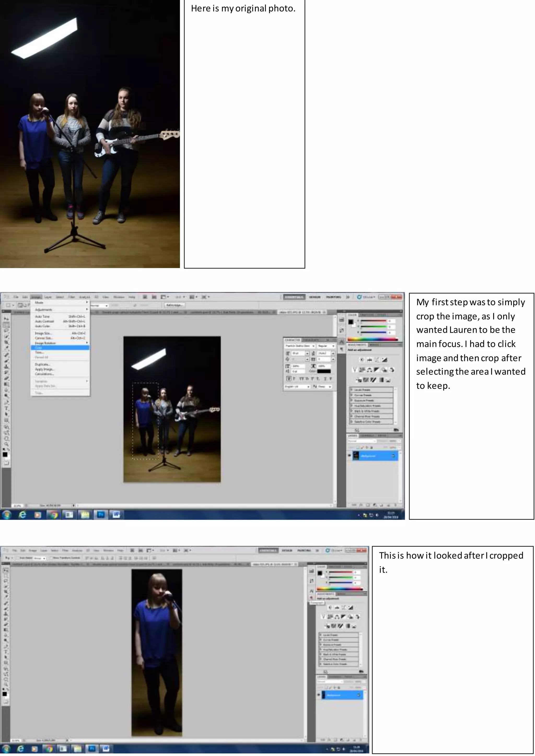Expand the Levels Presets list
The image size is (535, 756).
point(352,389)
